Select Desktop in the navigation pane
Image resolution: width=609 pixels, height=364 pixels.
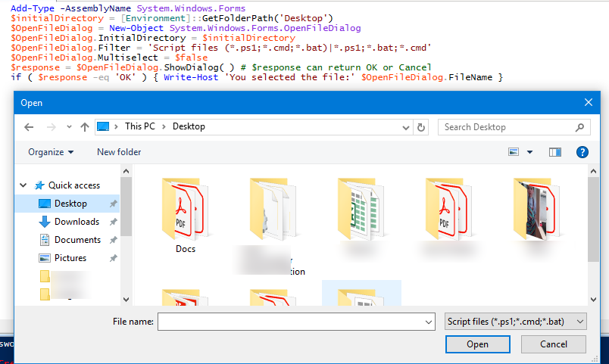[67, 204]
